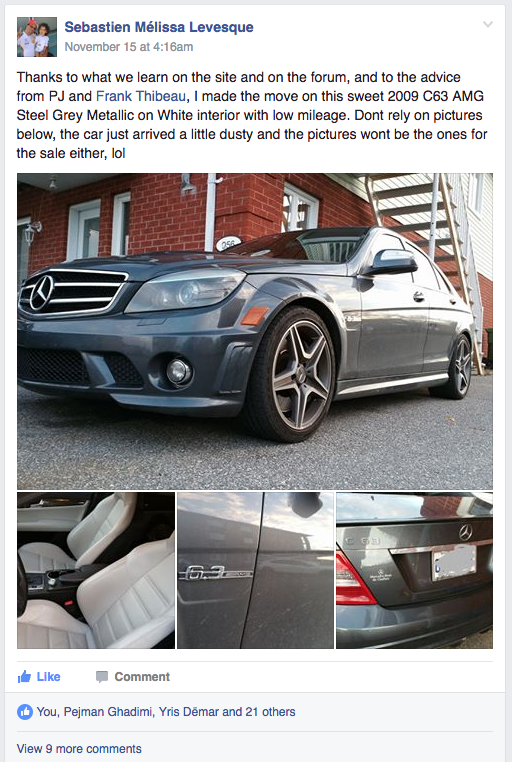The width and height of the screenshot is (512, 762).
Task: Click the blue thumbs-up Like icon
Action: tap(24, 676)
